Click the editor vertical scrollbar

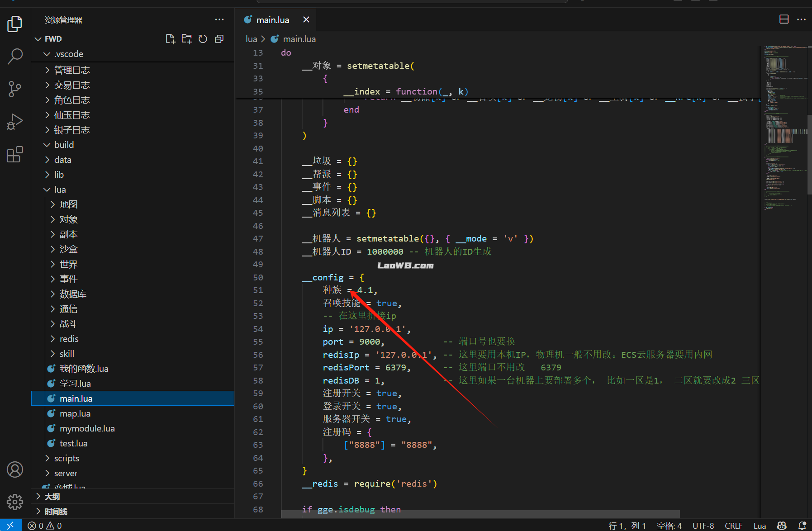point(809,154)
